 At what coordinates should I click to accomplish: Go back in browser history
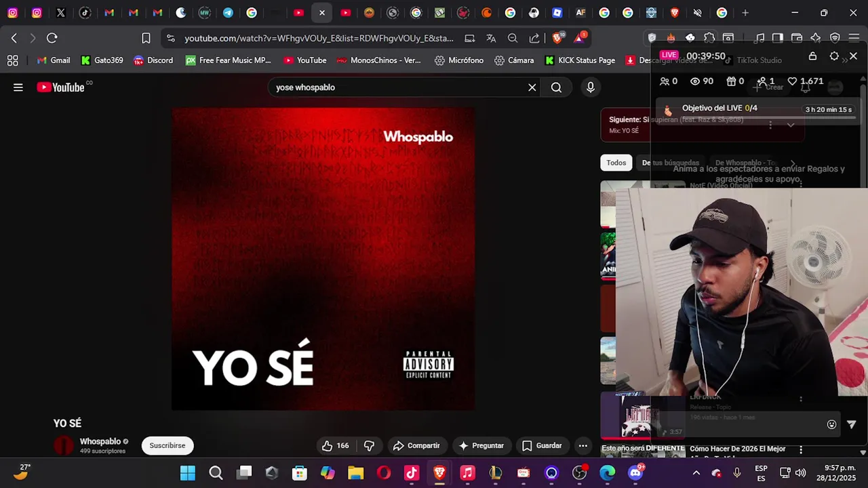pos(14,38)
